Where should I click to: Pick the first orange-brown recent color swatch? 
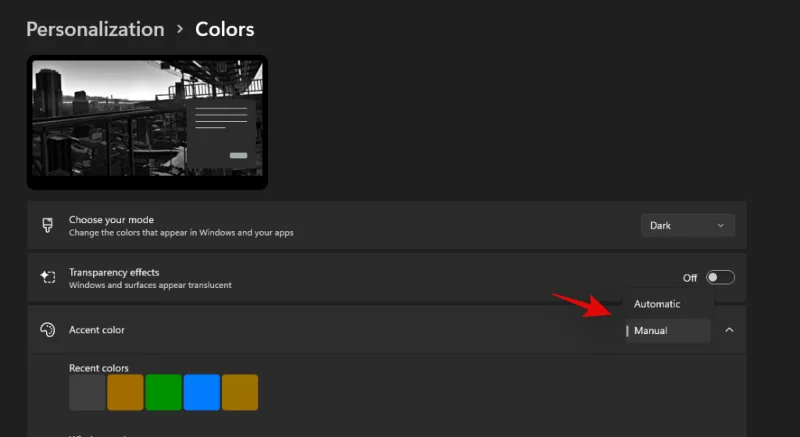pyautogui.click(x=126, y=392)
